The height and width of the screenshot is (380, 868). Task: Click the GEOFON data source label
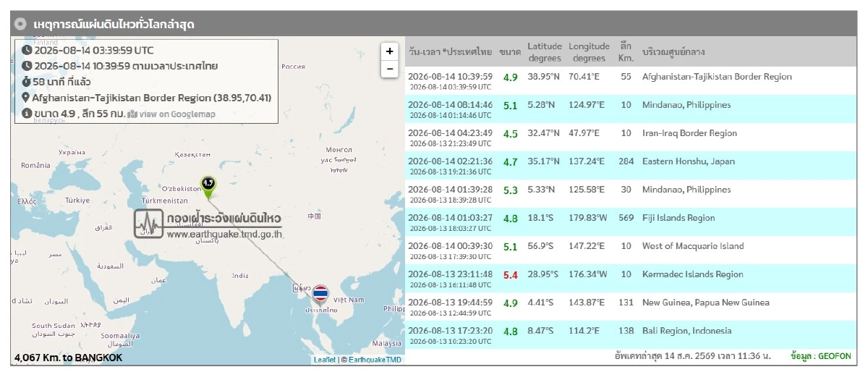pyautogui.click(x=821, y=356)
